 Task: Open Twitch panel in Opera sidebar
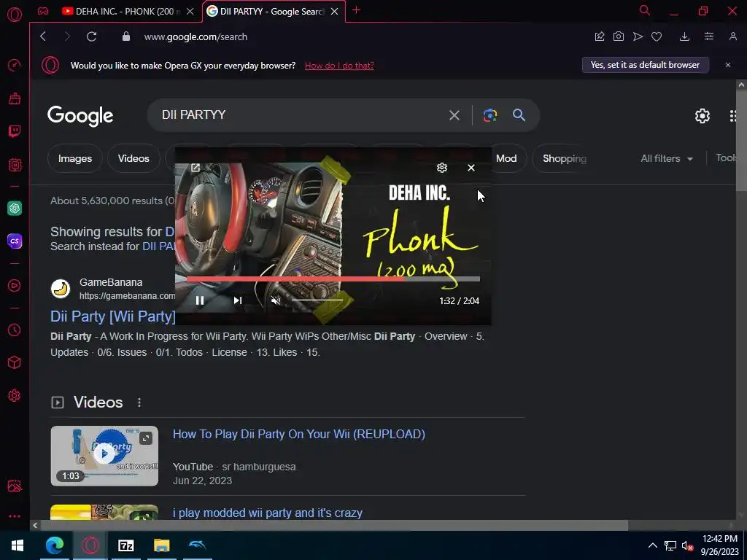pos(15,131)
